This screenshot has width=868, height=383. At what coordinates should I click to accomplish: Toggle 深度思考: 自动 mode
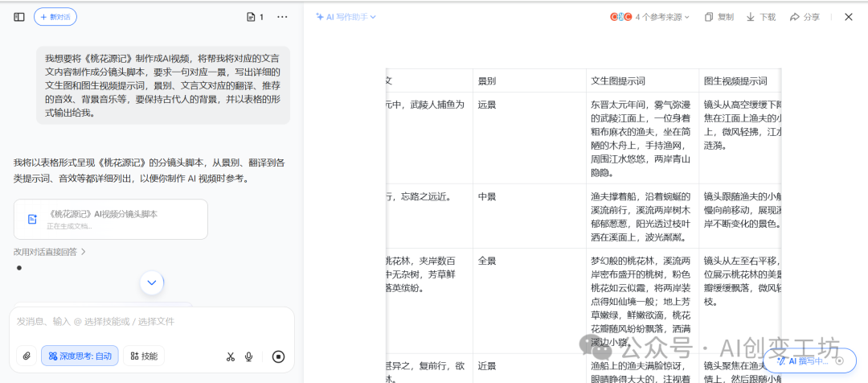[80, 356]
